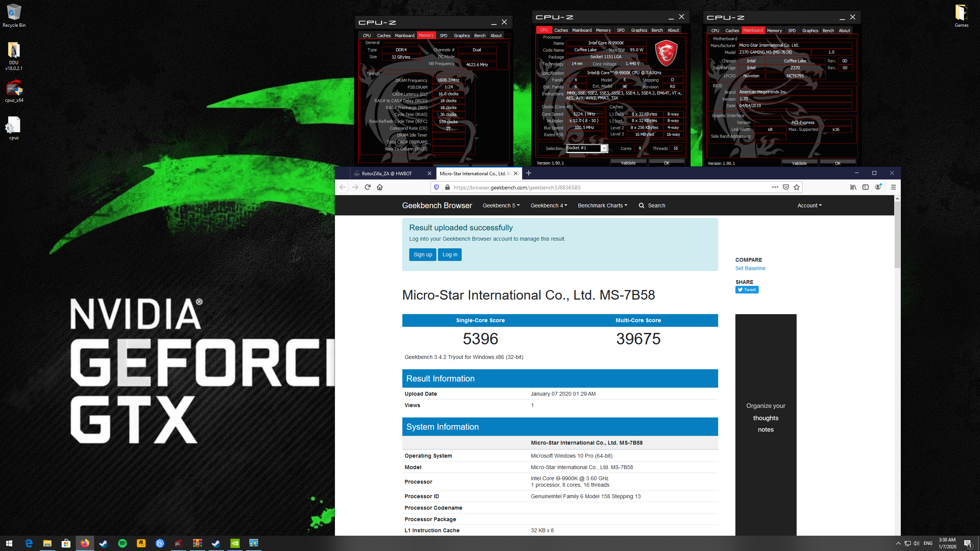Open Account dropdown in Geekbench navbar
The width and height of the screenshot is (980, 551).
810,205
